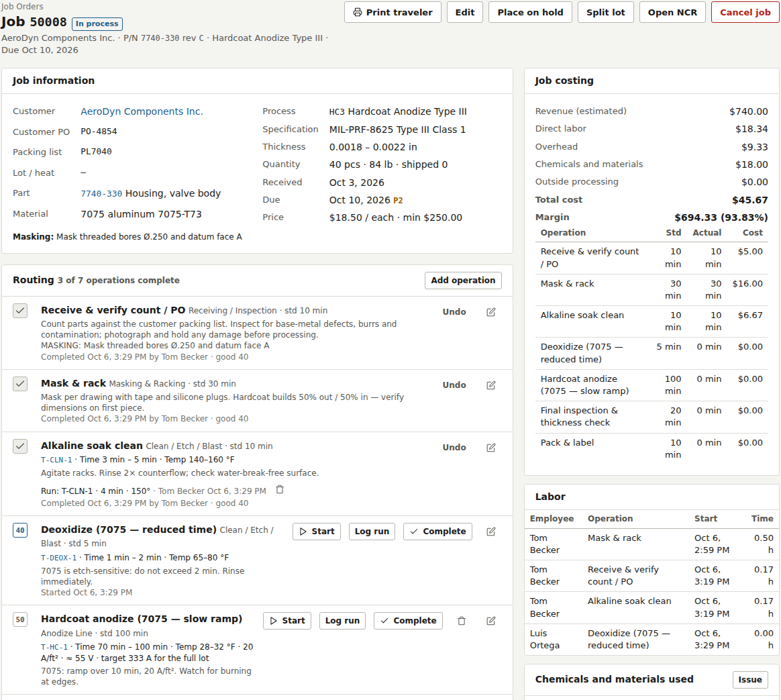The height and width of the screenshot is (700, 781).
Task: Click the Pack & label costing row
Action: point(652,448)
